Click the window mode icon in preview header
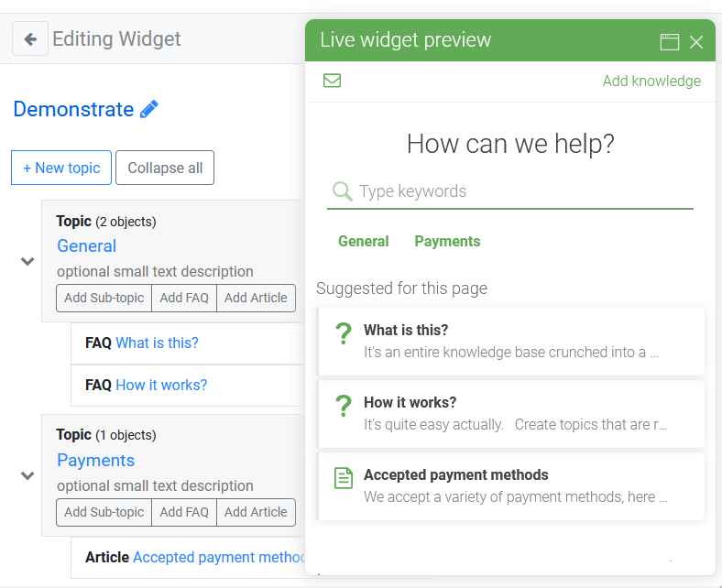 670,42
